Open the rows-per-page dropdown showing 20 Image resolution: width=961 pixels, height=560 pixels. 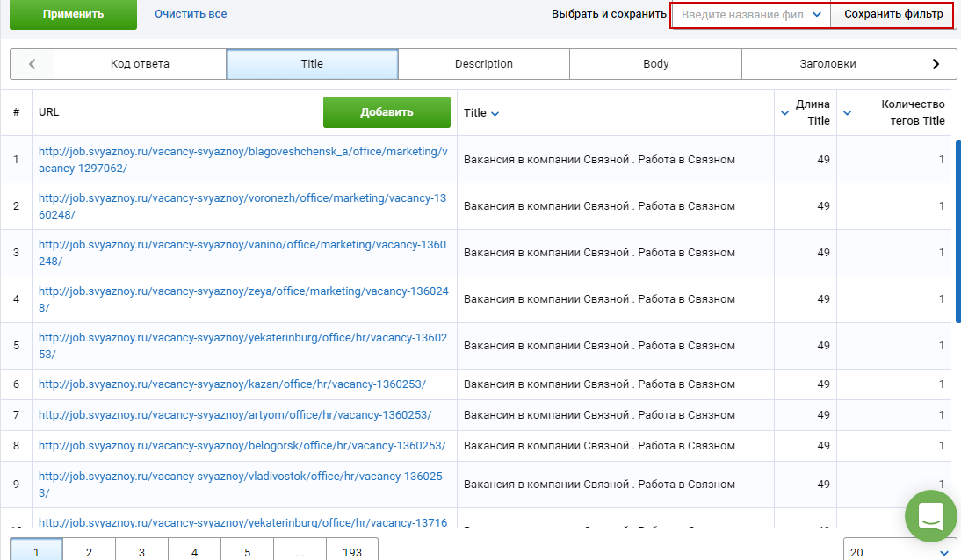click(x=900, y=552)
